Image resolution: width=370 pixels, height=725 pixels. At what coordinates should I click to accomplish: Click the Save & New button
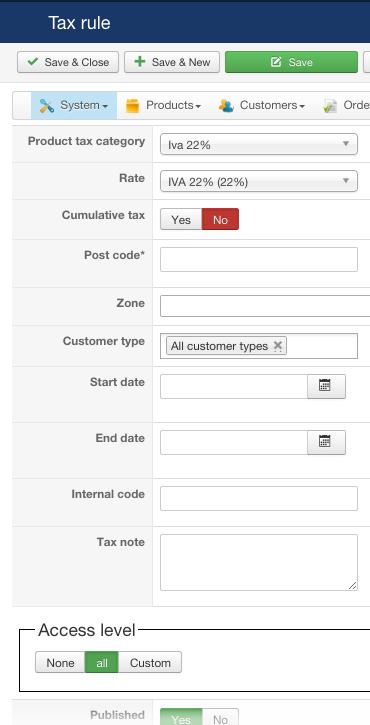click(x=172, y=62)
